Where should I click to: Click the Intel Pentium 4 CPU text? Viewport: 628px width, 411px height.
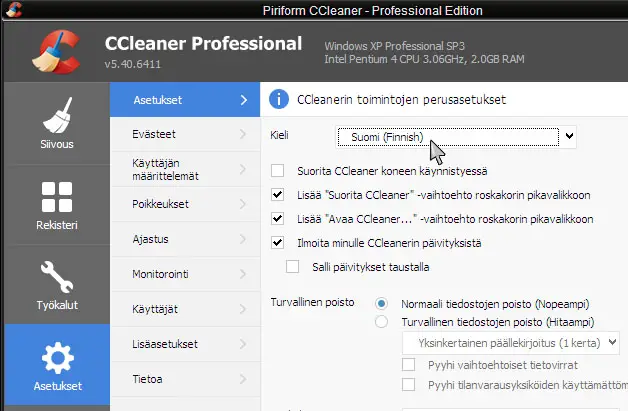click(x=424, y=59)
